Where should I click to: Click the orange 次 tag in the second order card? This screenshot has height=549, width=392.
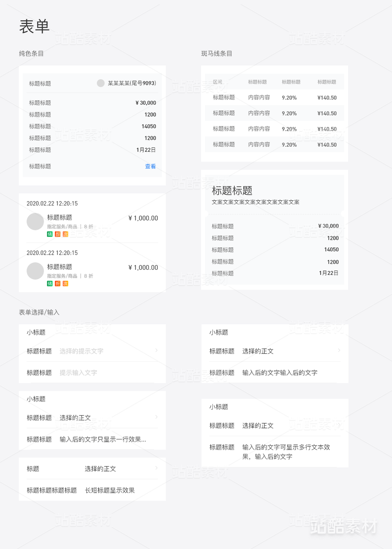click(66, 284)
